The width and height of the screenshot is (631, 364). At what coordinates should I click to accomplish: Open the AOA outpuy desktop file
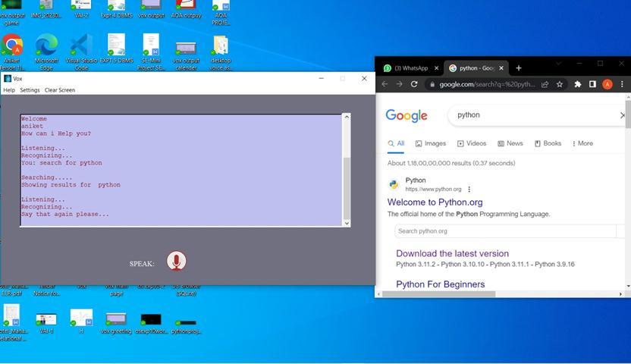click(x=186, y=10)
